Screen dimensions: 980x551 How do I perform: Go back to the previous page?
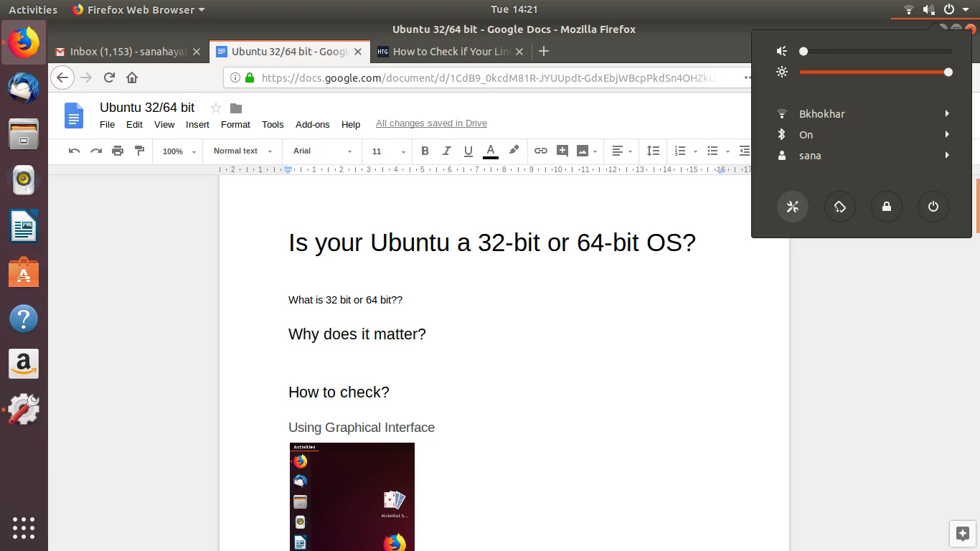pos(62,77)
